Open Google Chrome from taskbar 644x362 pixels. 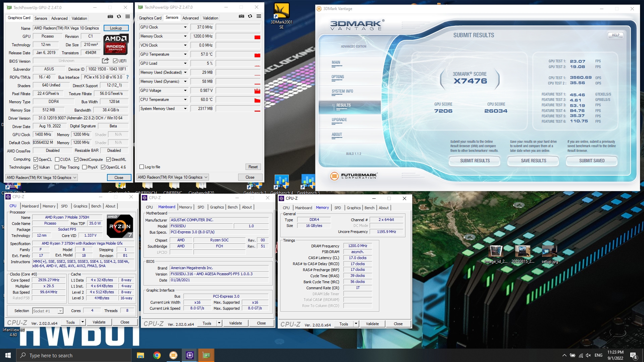click(157, 355)
